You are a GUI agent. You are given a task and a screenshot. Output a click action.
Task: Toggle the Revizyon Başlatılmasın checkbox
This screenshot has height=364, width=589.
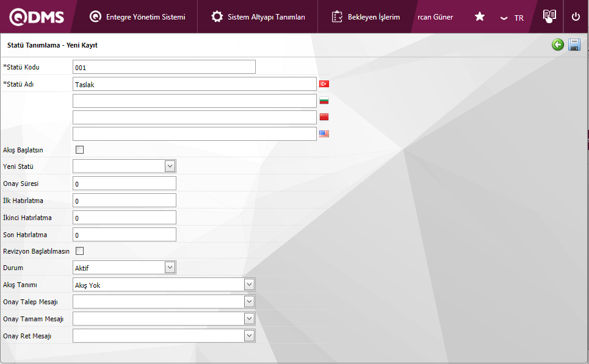pyautogui.click(x=79, y=251)
